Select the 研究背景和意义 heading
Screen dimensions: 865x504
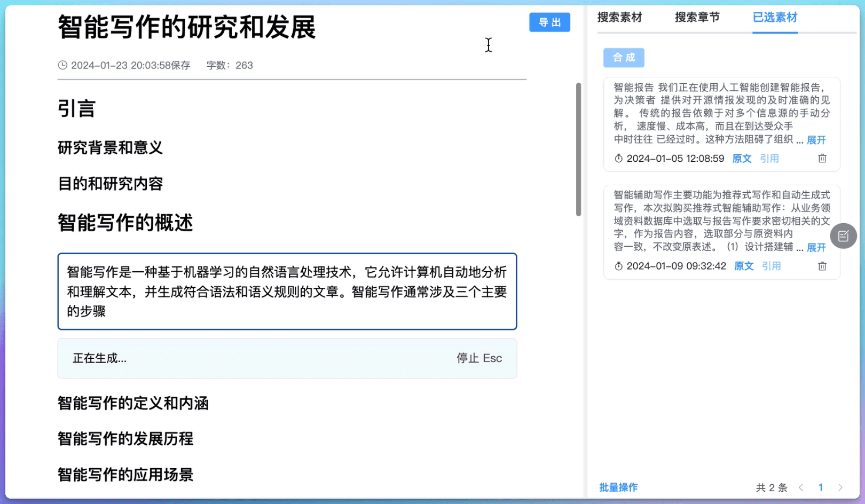pyautogui.click(x=110, y=148)
